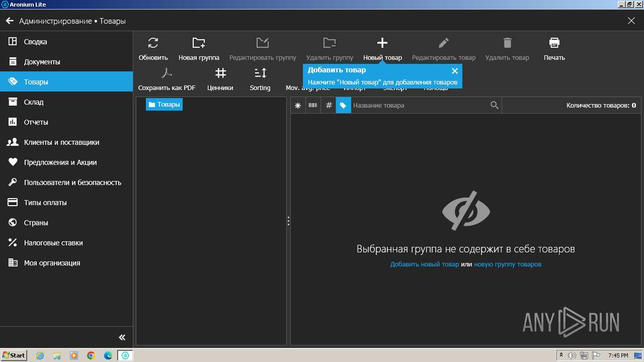Toggle the barcode search filter
Viewport: 644px width, 362px height.
tap(313, 106)
